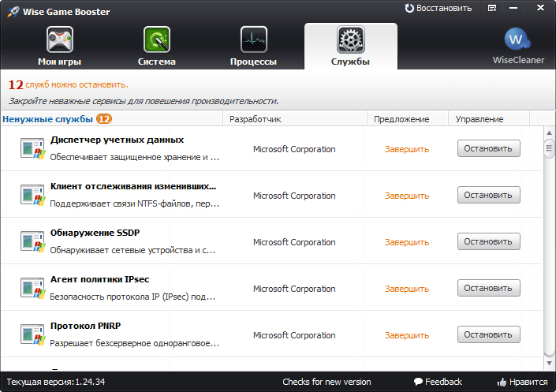Click the scrollbar down arrow in services list
Image resolution: width=556 pixels, height=392 pixels.
tap(548, 362)
